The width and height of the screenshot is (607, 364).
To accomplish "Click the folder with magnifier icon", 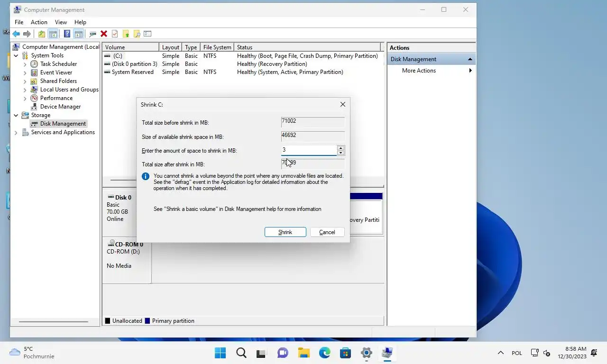I will (x=137, y=34).
